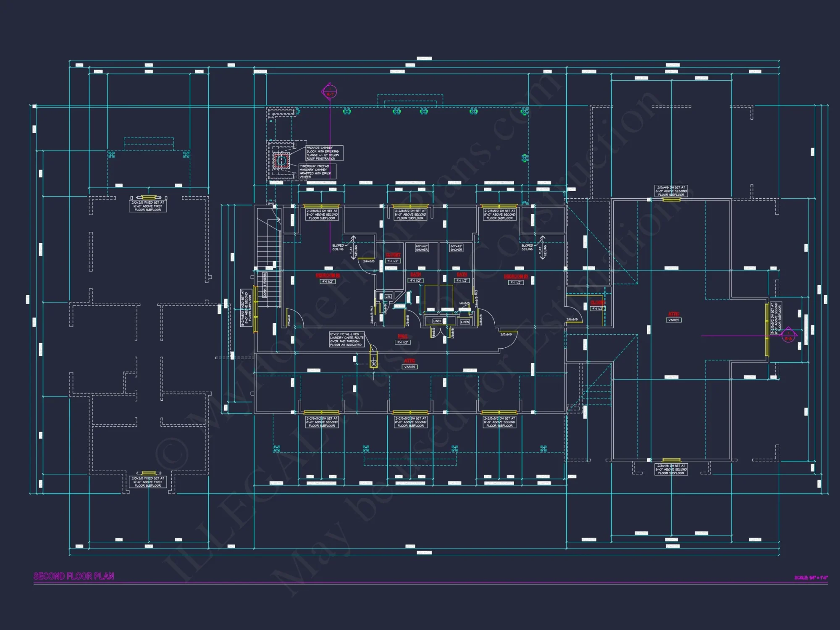840x630 pixels.
Task: Click the red CLOSET text label
Action: pos(393,255)
